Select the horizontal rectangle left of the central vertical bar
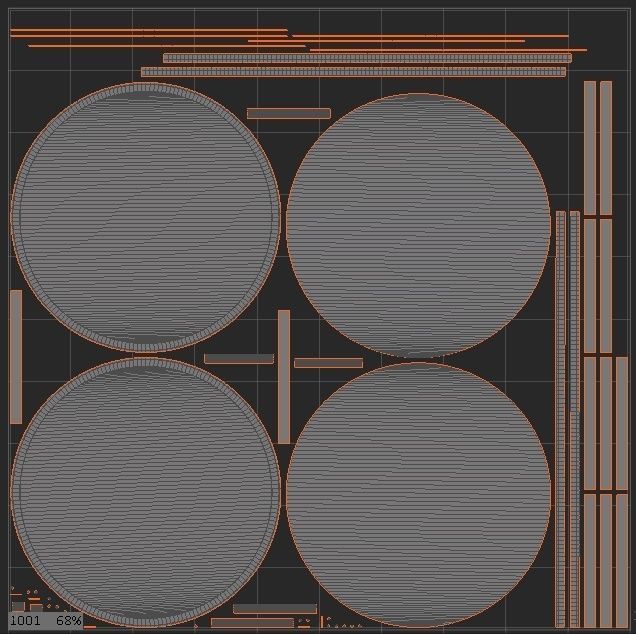The width and height of the screenshot is (636, 634). 239,359
